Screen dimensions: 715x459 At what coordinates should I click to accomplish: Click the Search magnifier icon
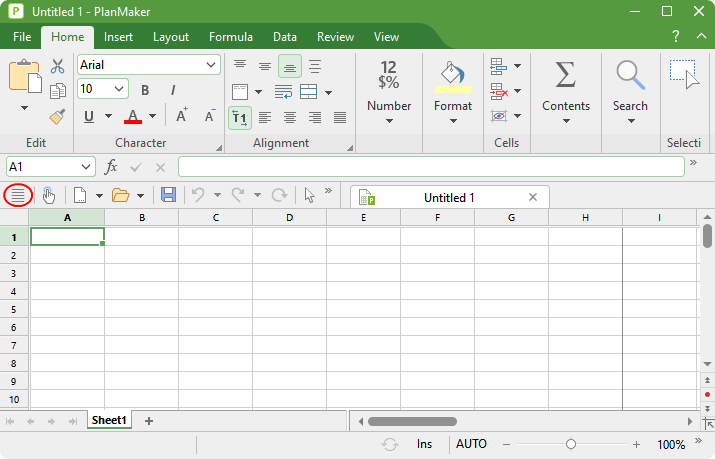click(630, 75)
